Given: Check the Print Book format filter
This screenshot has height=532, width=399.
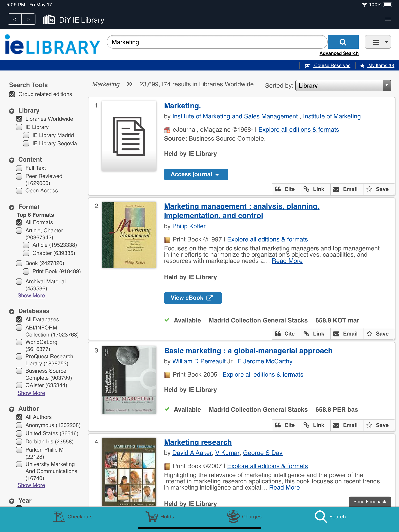Looking at the screenshot, I should tap(26, 271).
